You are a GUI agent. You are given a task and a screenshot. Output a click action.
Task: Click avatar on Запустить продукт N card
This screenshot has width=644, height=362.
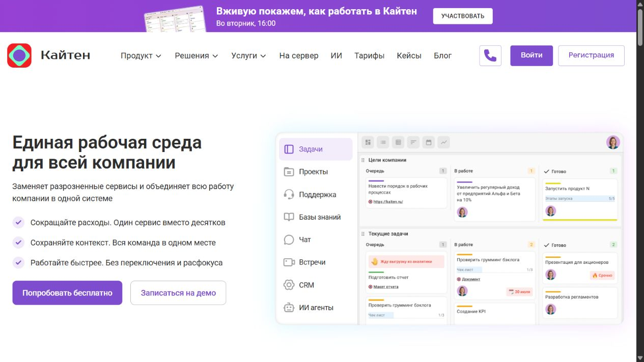(x=551, y=210)
